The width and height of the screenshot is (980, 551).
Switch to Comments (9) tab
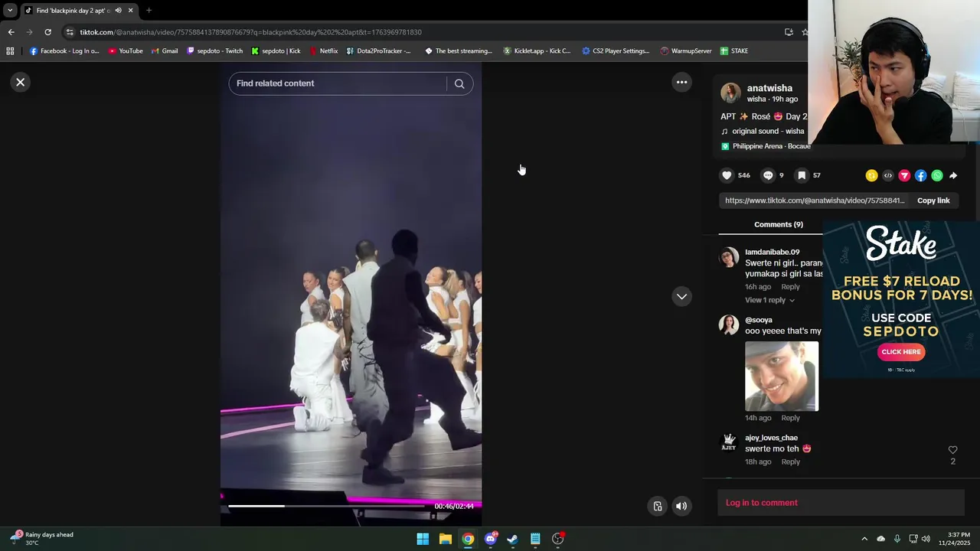point(778,224)
